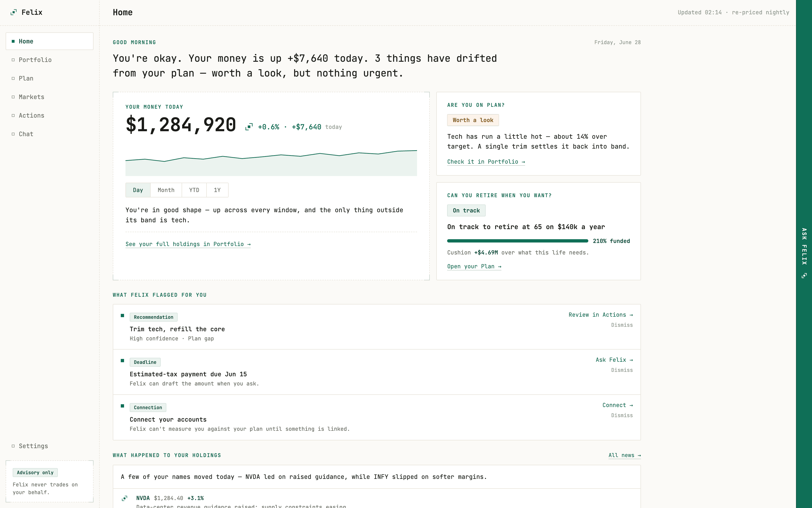Click the '210% funded' retirement progress bar
The height and width of the screenshot is (508, 812).
[x=517, y=241]
